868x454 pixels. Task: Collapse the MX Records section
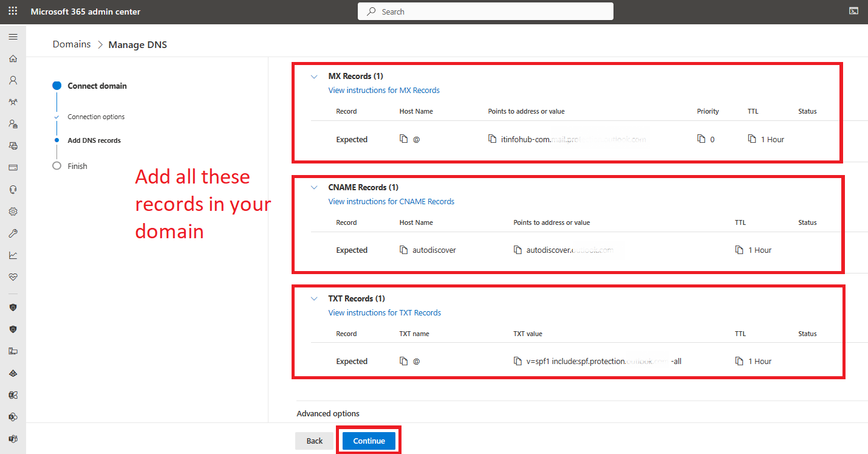[314, 77]
